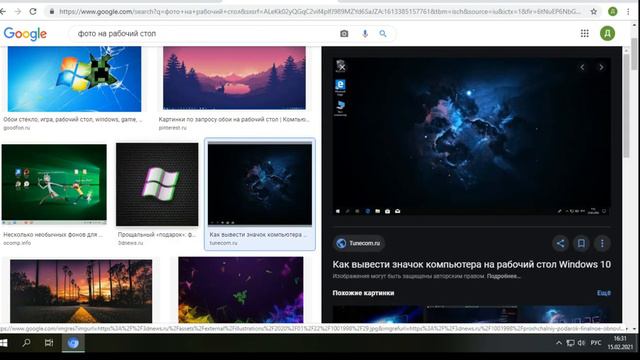640x360 pixels.
Task: Open the purple neon Razer wallpaper thumbnail
Action: pos(241,290)
